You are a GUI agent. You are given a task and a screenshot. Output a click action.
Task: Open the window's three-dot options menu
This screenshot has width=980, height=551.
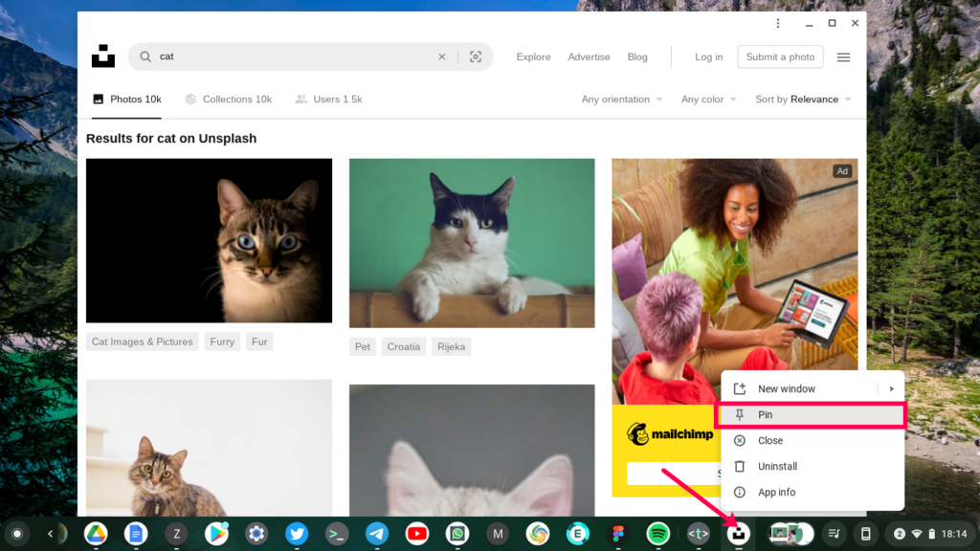click(778, 23)
